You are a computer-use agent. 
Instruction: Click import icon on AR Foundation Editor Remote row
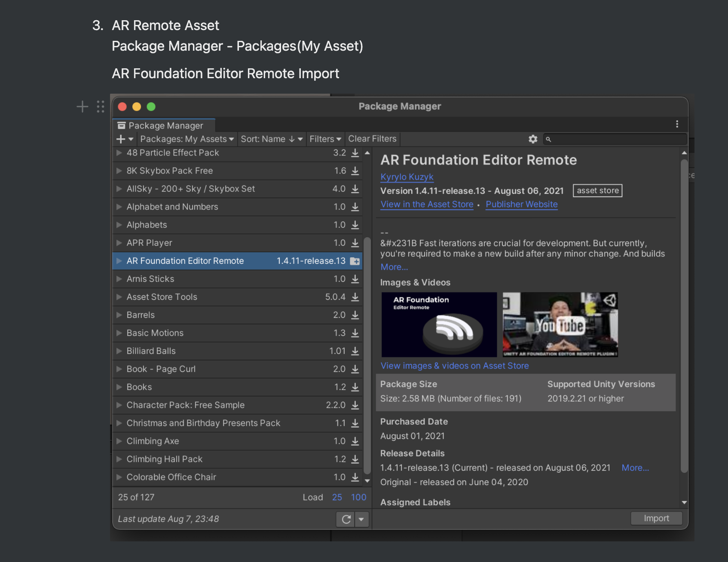point(355,261)
